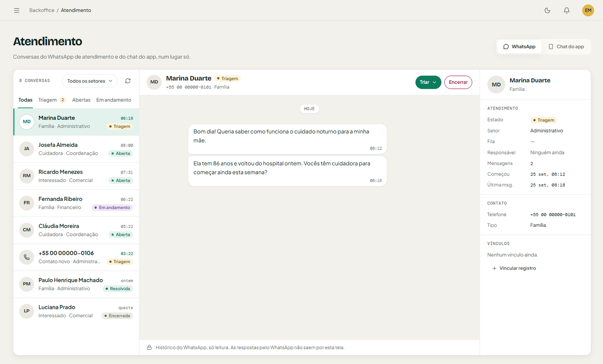Open Josefa Almeida's conversation by name
The image size is (603, 364).
pos(58,145)
